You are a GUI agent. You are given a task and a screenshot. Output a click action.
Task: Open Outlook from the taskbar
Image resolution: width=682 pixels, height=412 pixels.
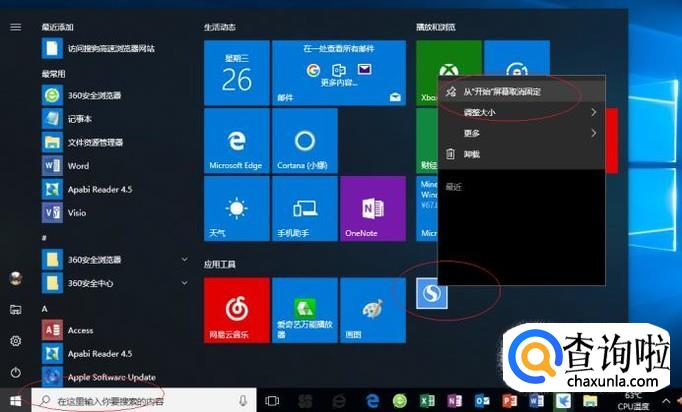[x=482, y=401]
